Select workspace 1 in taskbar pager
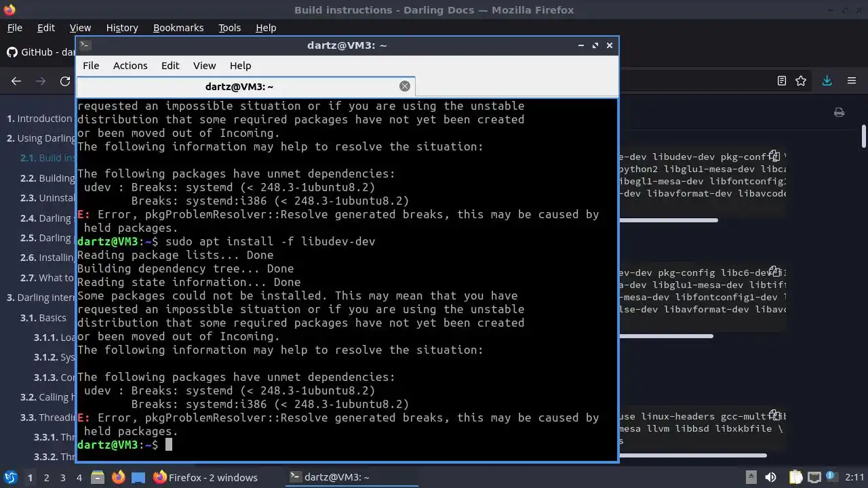Screen dimensions: 868x488 tap(30, 478)
